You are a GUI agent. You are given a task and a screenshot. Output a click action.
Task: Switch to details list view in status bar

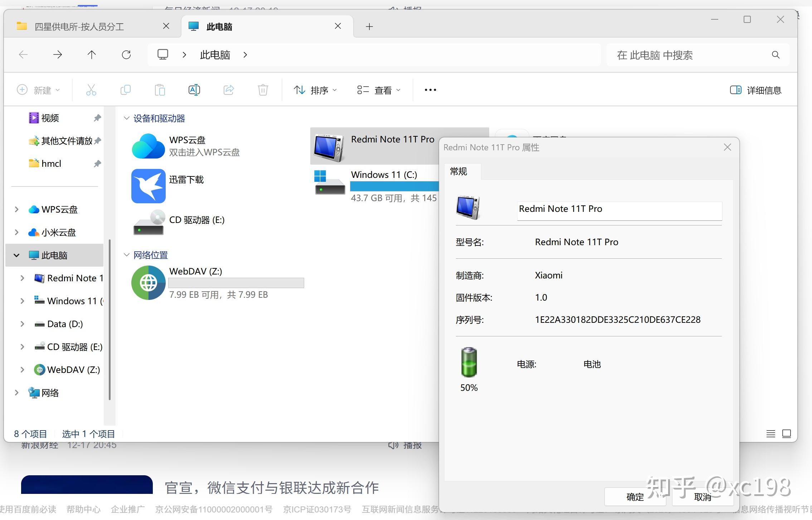(x=770, y=434)
